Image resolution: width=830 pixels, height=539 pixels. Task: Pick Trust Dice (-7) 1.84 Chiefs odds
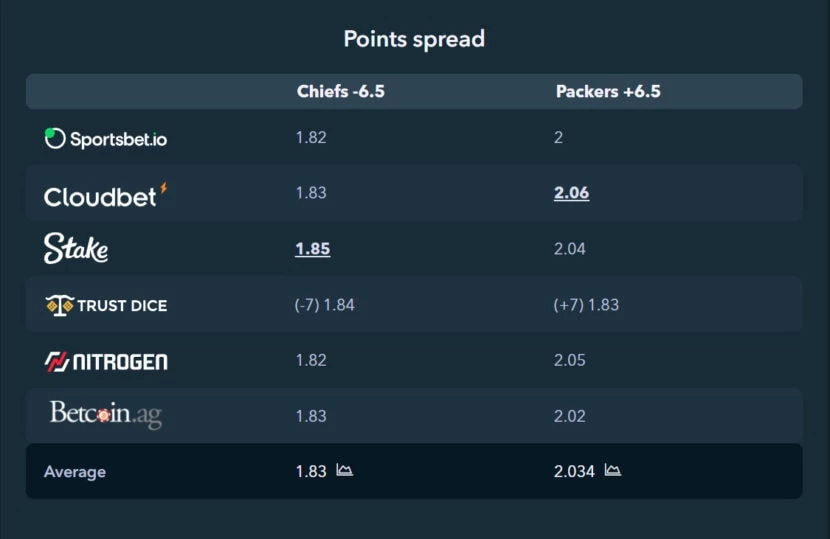point(324,305)
